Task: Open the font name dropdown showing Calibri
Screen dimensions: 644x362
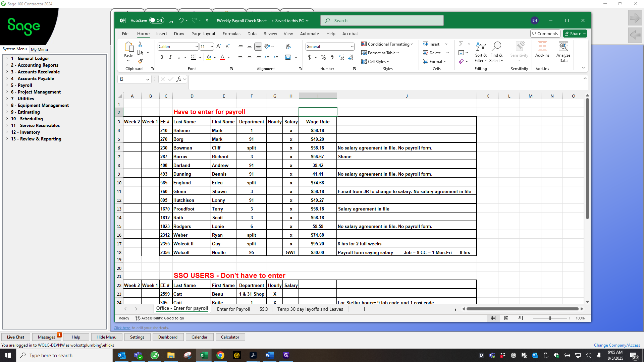Action: [x=197, y=47]
